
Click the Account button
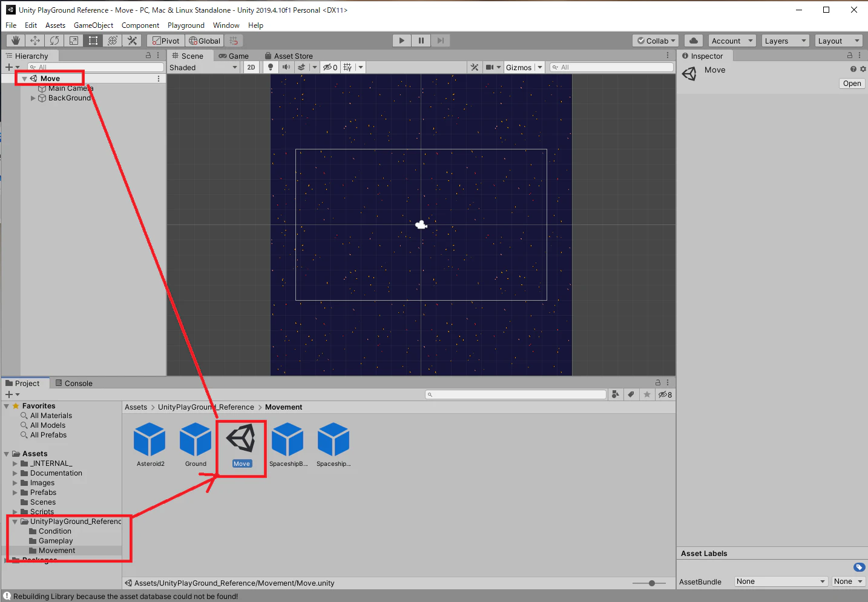coord(732,41)
